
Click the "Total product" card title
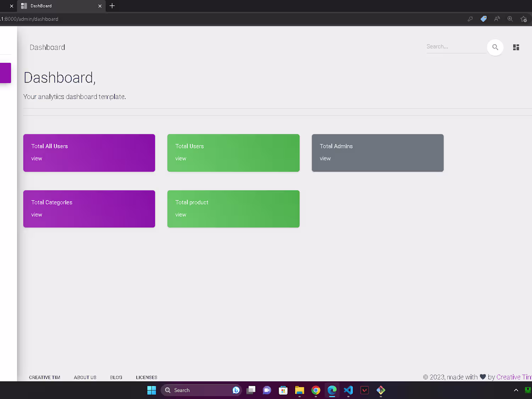tap(192, 203)
